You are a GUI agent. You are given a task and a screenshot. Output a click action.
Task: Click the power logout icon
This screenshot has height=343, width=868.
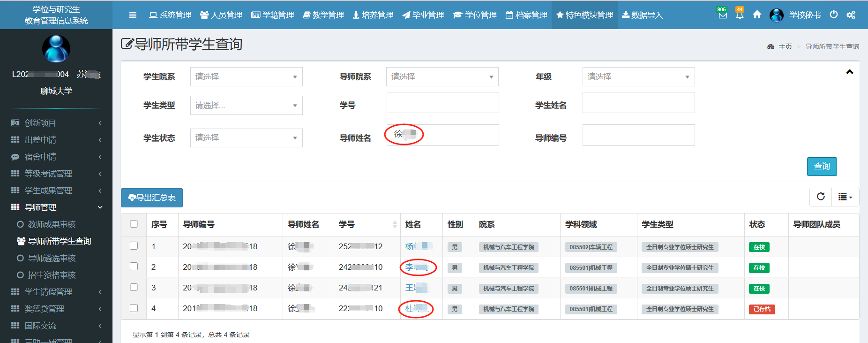coord(834,15)
